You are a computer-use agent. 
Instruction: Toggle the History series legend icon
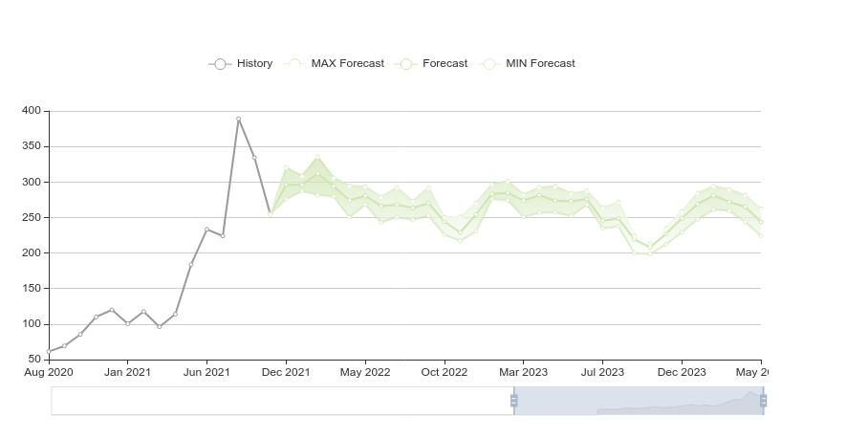click(220, 64)
